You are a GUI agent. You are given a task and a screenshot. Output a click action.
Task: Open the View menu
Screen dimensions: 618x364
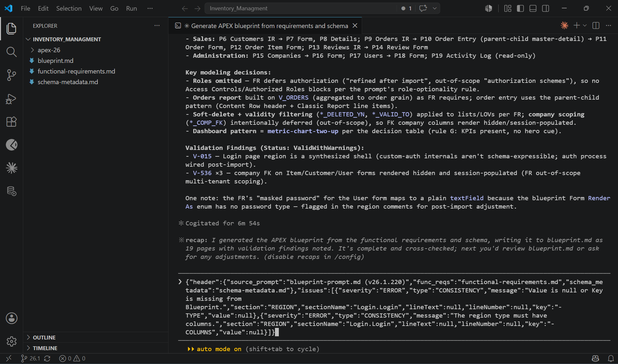pos(96,8)
